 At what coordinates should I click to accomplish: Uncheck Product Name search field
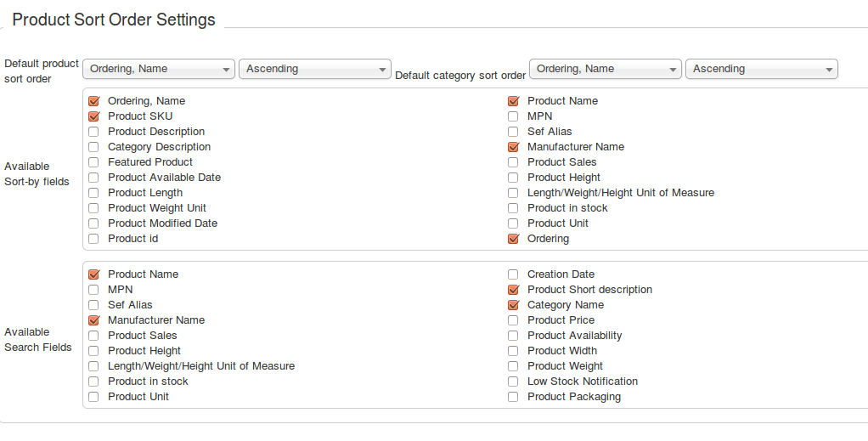tap(93, 274)
